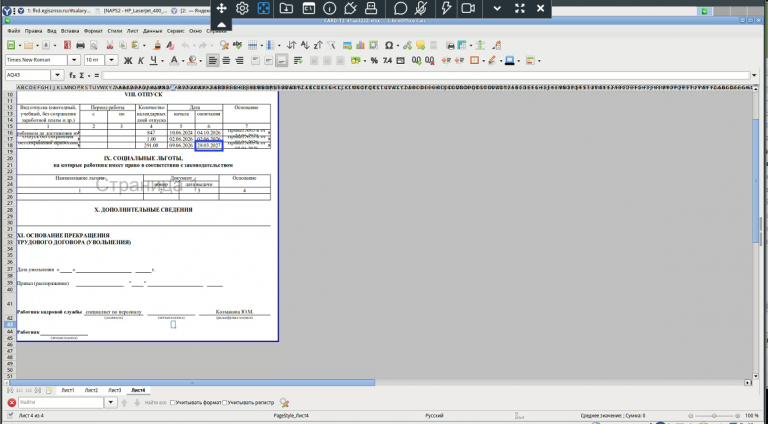Viewport: 768px width, 424px height.
Task: Switch to the Лист1 sheet tab
Action: point(68,390)
